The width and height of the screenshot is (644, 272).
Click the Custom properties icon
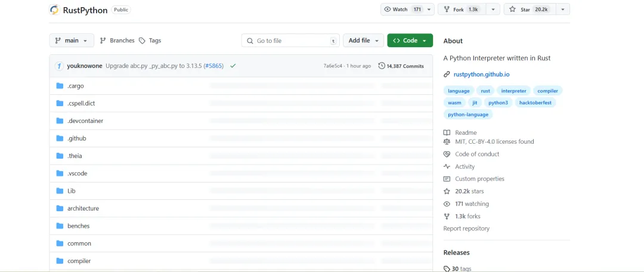tap(447, 179)
